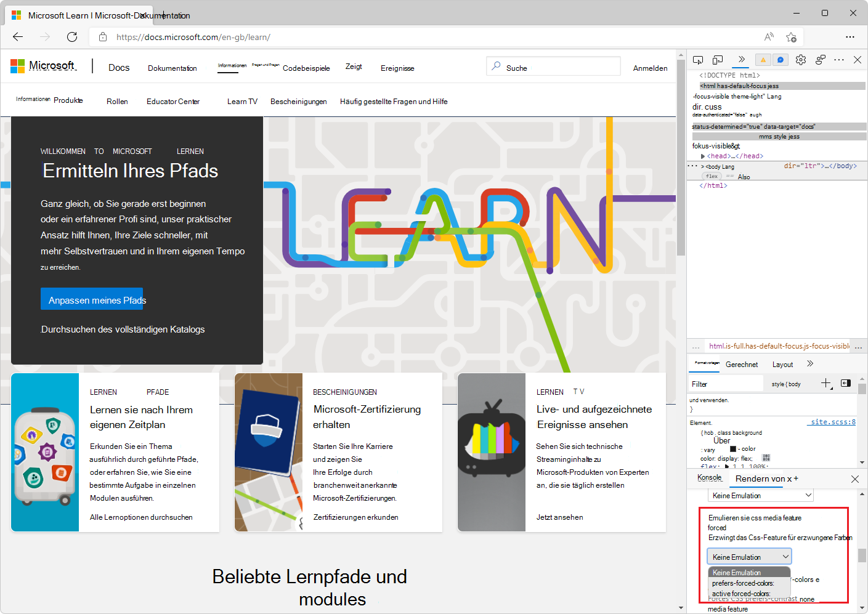Reload the page with the refresh icon
Image resolution: width=868 pixels, height=614 pixels.
(x=71, y=37)
